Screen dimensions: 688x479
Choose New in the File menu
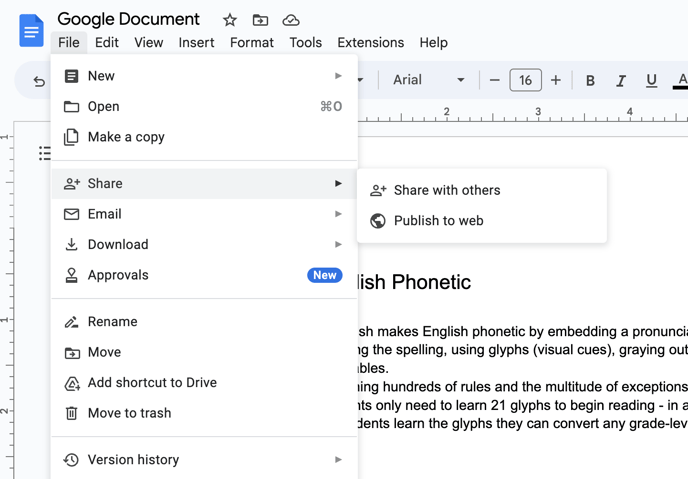coord(204,76)
